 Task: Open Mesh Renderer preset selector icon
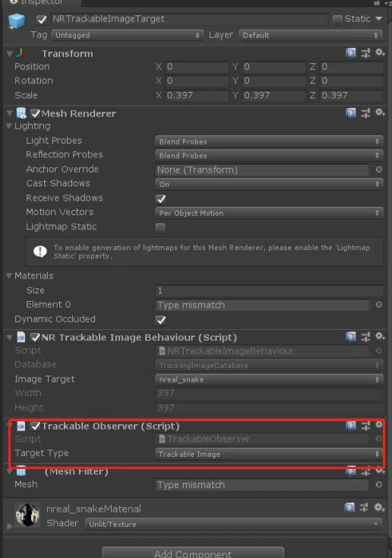365,113
